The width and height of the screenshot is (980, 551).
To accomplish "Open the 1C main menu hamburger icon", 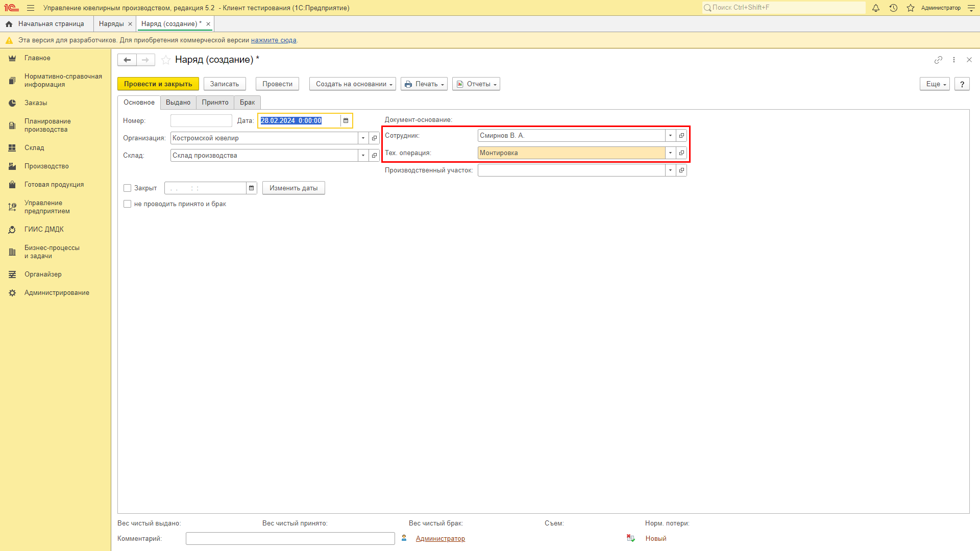I will pyautogui.click(x=31, y=8).
